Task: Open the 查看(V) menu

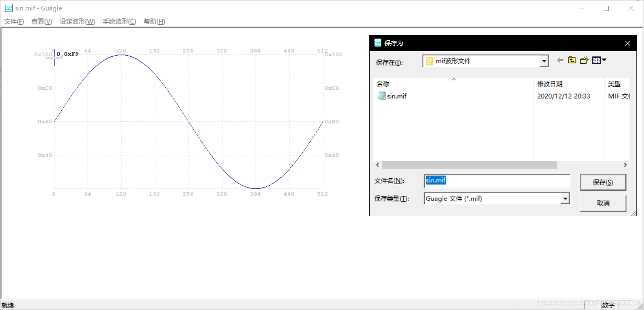Action: point(42,21)
